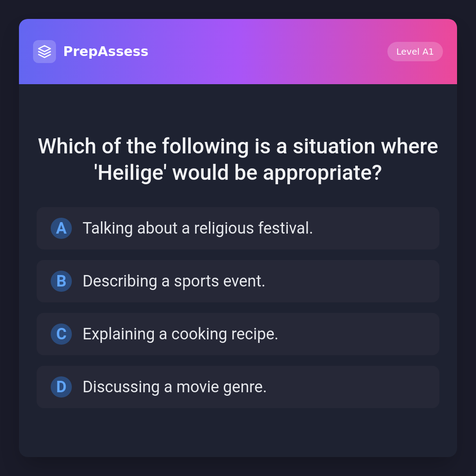The image size is (476, 476).
Task: Click the PrepAssess brand name text
Action: [106, 52]
